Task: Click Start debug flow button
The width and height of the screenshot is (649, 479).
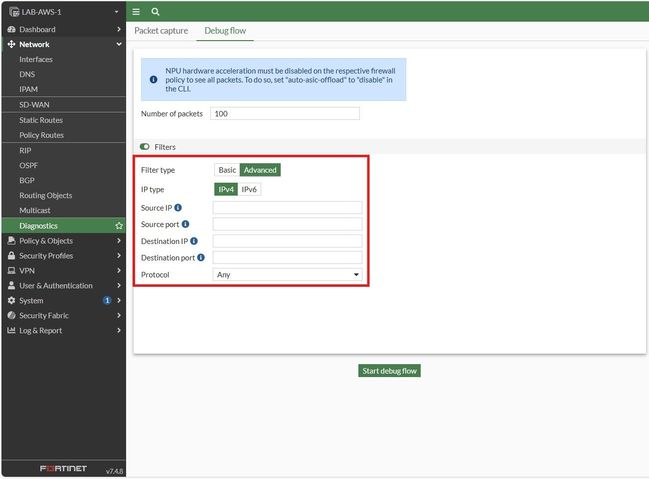Action: 389,371
